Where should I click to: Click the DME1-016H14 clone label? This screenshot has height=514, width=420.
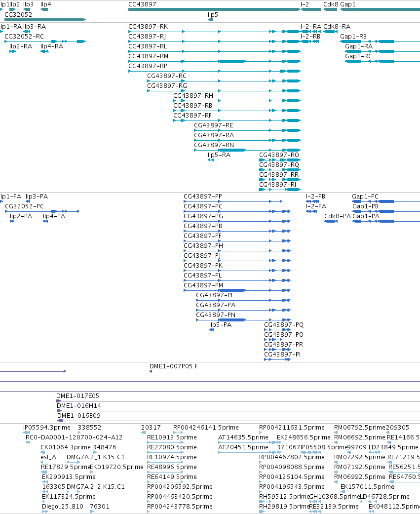(78, 405)
